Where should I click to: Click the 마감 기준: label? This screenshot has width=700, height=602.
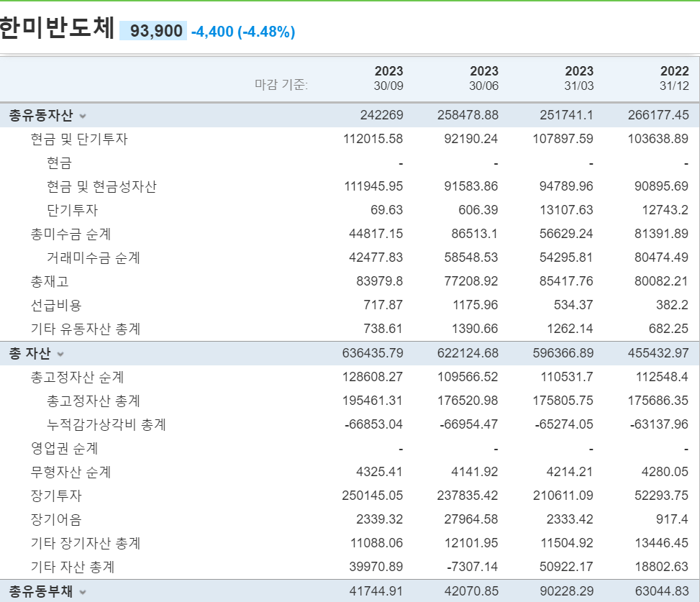tap(281, 84)
